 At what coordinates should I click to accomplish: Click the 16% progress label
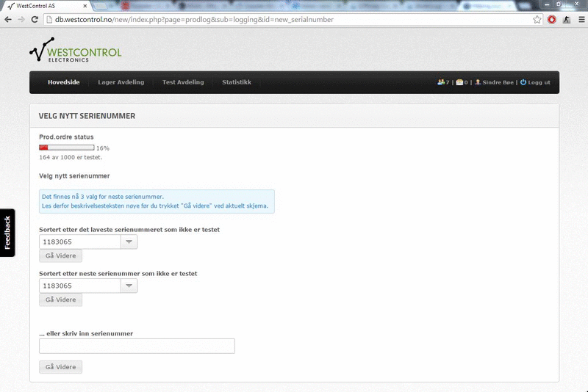pos(103,148)
